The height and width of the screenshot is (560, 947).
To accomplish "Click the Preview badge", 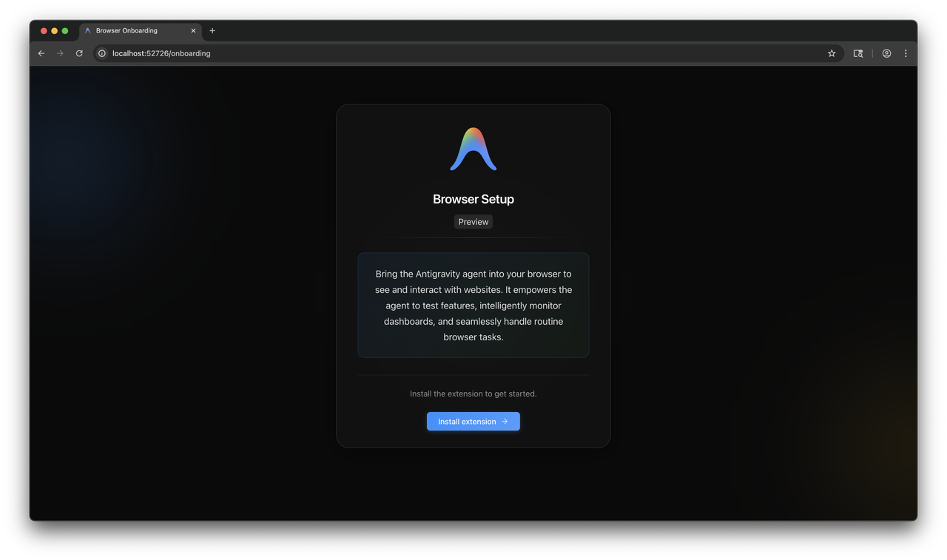I will [x=473, y=221].
